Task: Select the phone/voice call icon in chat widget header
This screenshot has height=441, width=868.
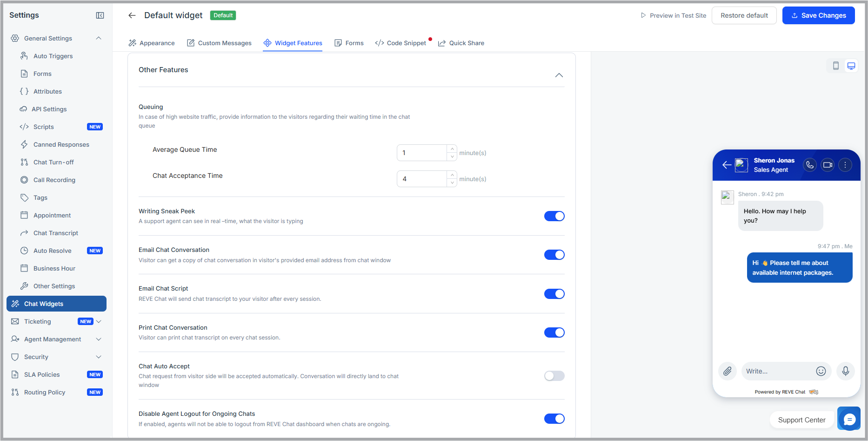Action: (x=809, y=164)
